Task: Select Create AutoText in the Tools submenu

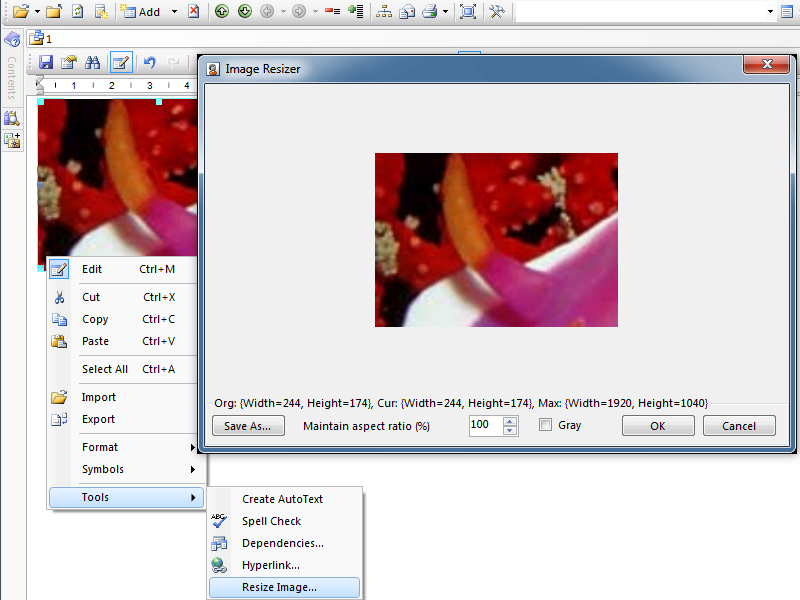Action: [284, 499]
